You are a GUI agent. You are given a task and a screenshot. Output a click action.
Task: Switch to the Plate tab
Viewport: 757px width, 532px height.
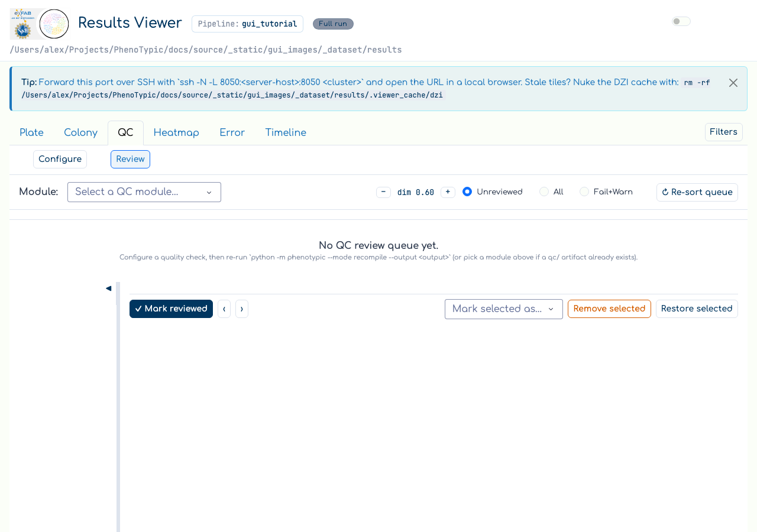(31, 132)
